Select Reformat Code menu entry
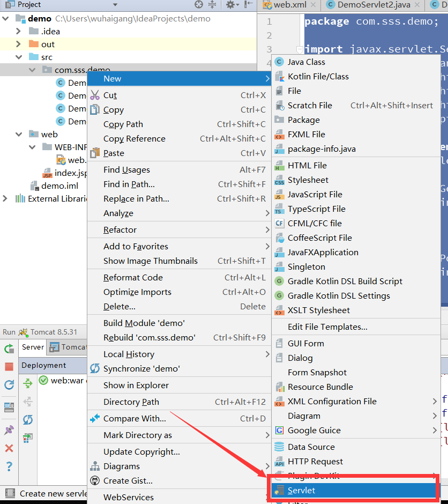Viewport: 448px width, 504px height. 180,277
